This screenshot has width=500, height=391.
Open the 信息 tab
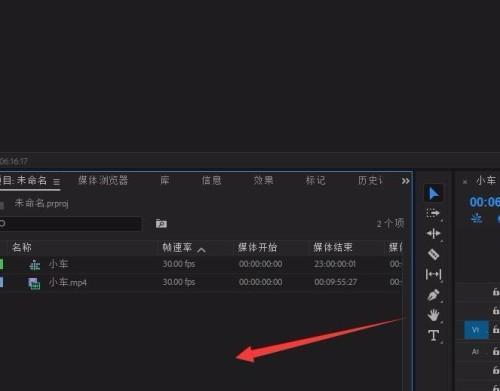coord(211,180)
